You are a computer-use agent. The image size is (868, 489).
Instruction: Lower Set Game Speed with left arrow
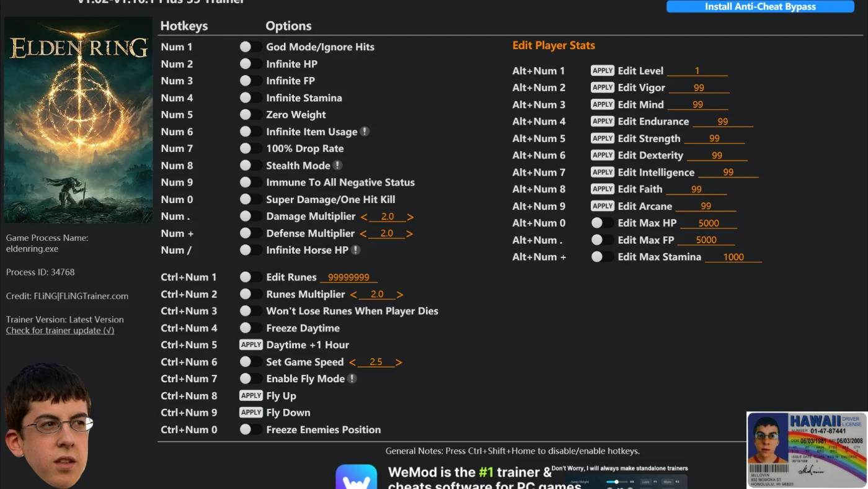pos(352,362)
